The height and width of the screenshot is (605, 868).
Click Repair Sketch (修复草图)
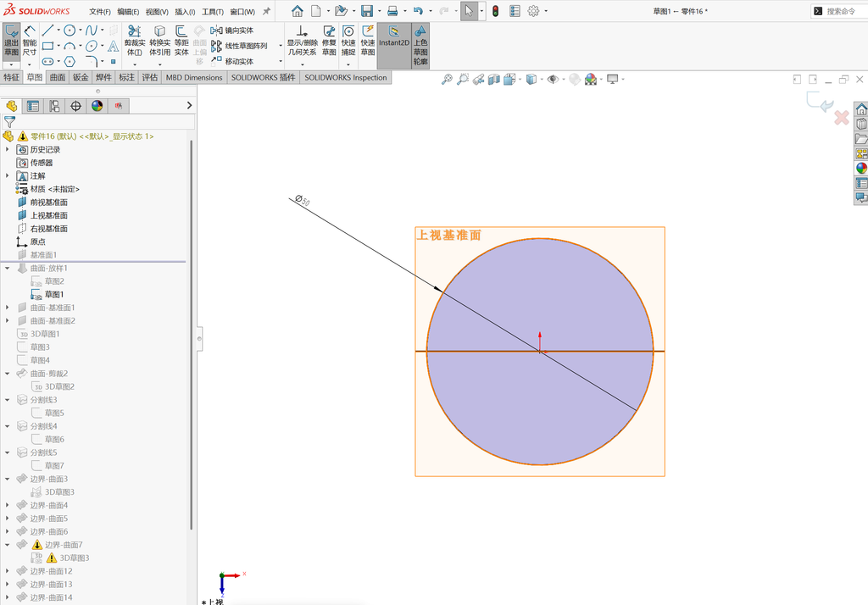click(x=329, y=41)
